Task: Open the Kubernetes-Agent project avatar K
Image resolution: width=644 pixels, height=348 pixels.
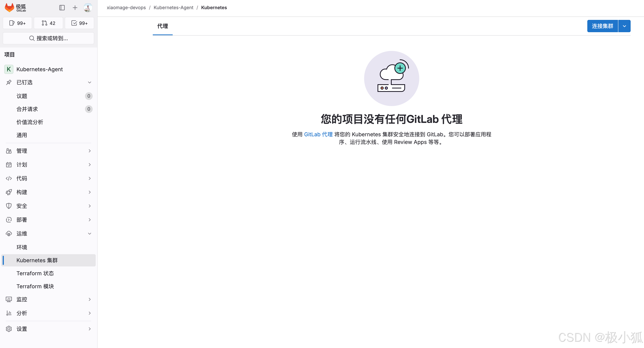Action: click(9, 69)
